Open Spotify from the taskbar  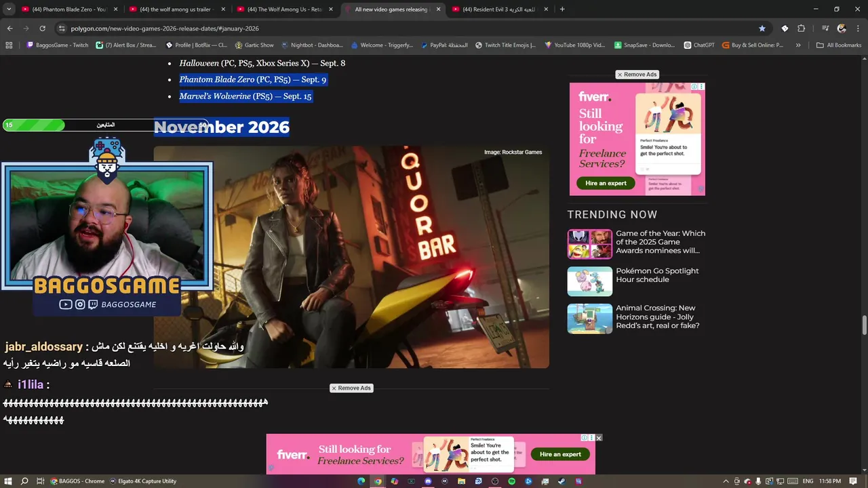tap(511, 481)
